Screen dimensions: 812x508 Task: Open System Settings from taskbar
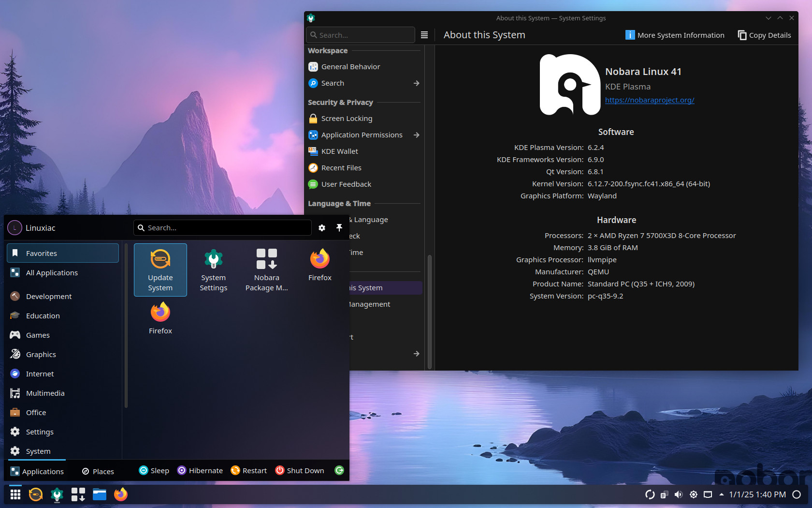57,494
